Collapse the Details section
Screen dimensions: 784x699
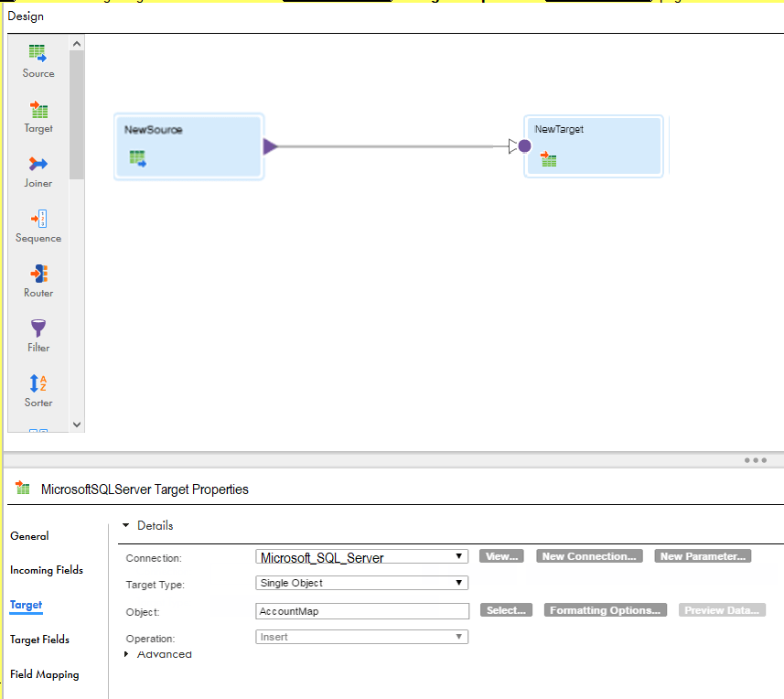125,525
